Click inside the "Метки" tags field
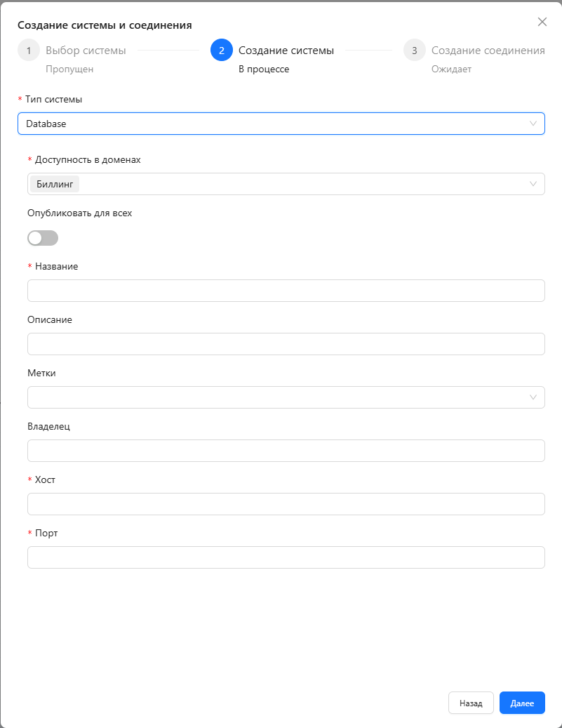Screen dimensions: 562x728 click(274, 397)
